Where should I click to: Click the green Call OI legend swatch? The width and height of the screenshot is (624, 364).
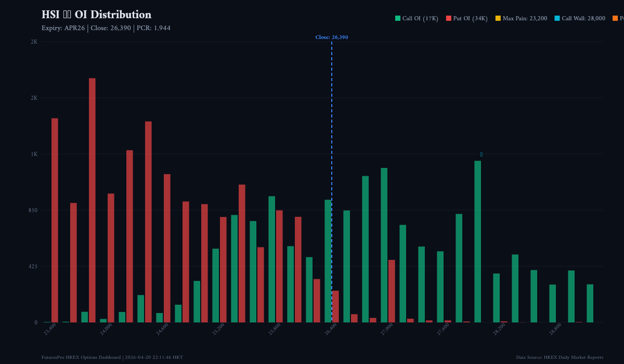[397, 18]
